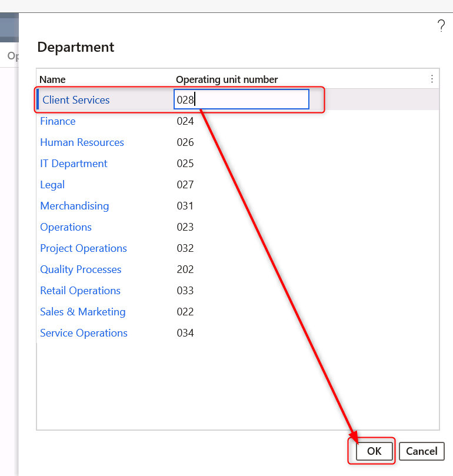Choose Human Resources from the list
Viewport: 453px width, 476px height.
[82, 142]
